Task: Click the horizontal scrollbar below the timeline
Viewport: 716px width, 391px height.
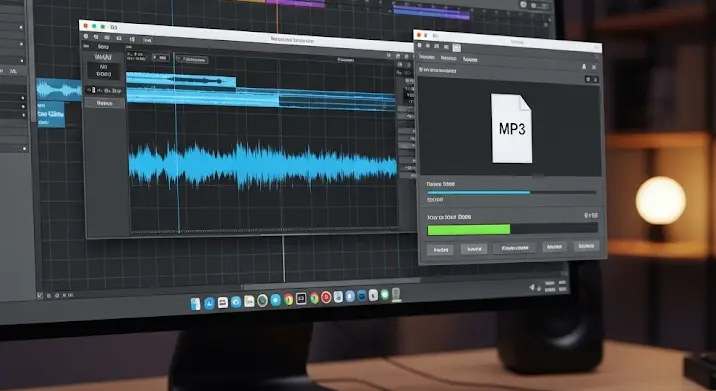Action: 331,285
